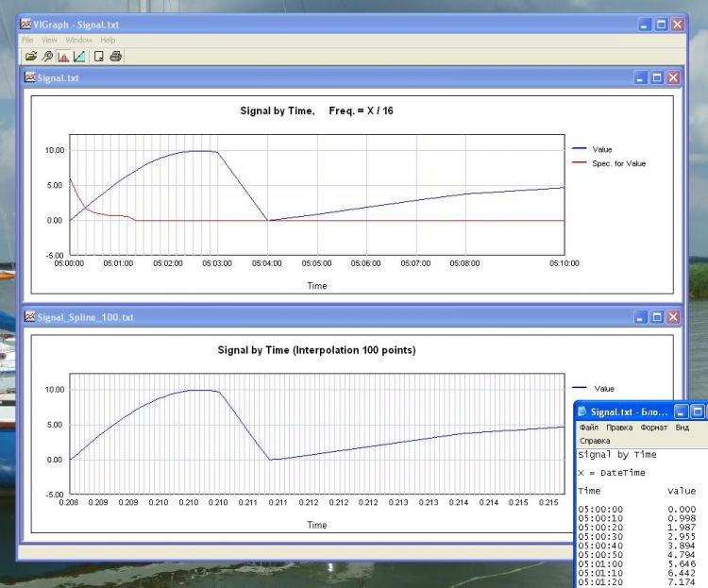708x588 pixels.
Task: Click the Signal.txt child window icon
Action: 28,78
